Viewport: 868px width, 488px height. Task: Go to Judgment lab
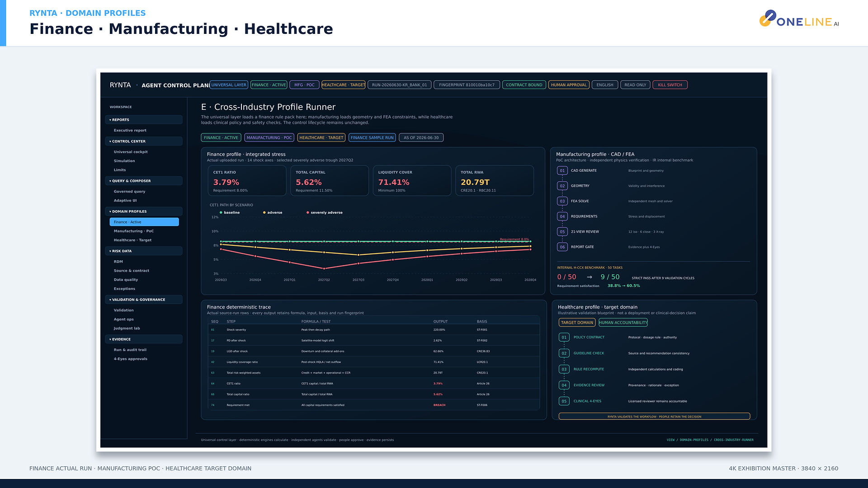pyautogui.click(x=127, y=328)
